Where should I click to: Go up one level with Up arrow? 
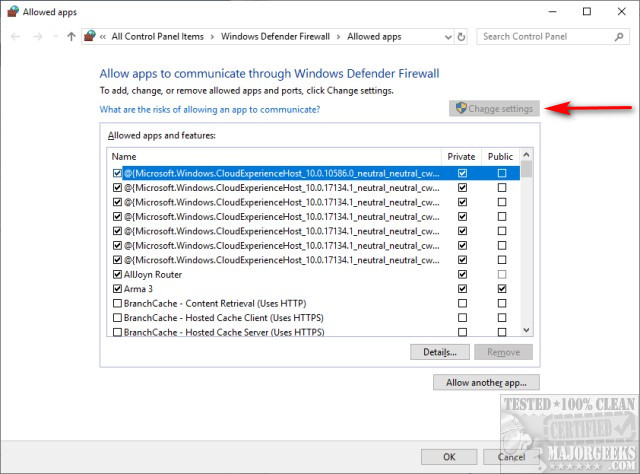coord(71,37)
